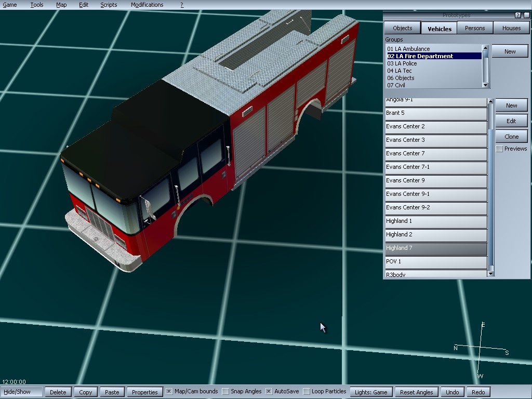This screenshot has width=532, height=399.
Task: Disable the AutoSave checkbox
Action: pos(269,392)
